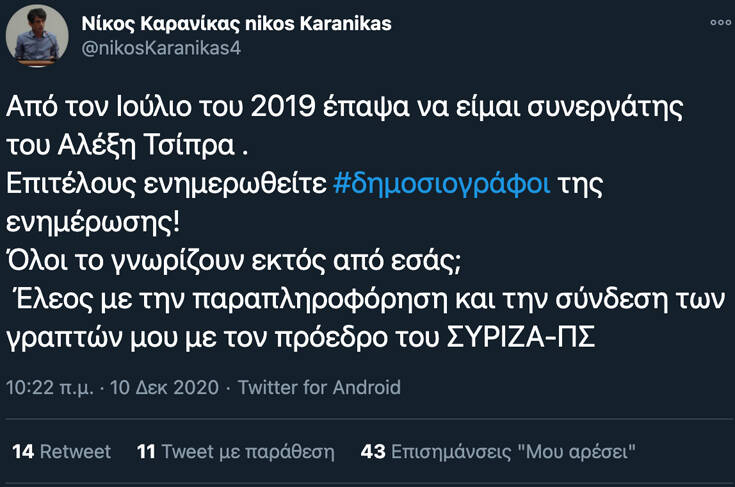Image resolution: width=735 pixels, height=487 pixels.
Task: Click the 10:22 π.μ. timestamp
Action: pyautogui.click(x=50, y=387)
